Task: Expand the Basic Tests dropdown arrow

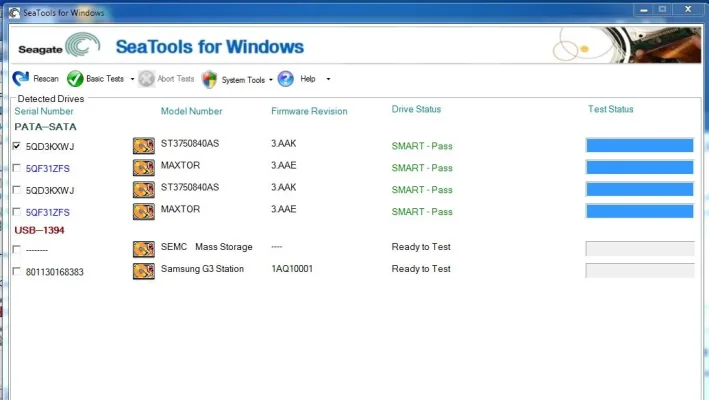Action: pyautogui.click(x=132, y=79)
